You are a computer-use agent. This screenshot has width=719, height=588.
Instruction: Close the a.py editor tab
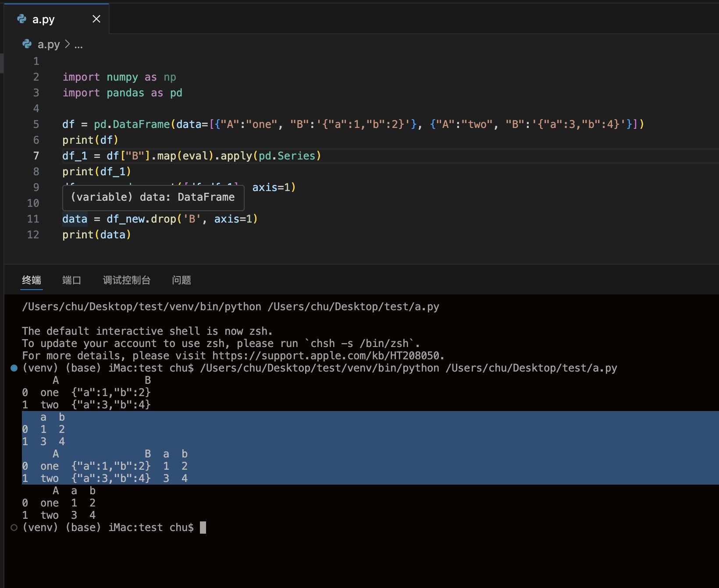(96, 19)
